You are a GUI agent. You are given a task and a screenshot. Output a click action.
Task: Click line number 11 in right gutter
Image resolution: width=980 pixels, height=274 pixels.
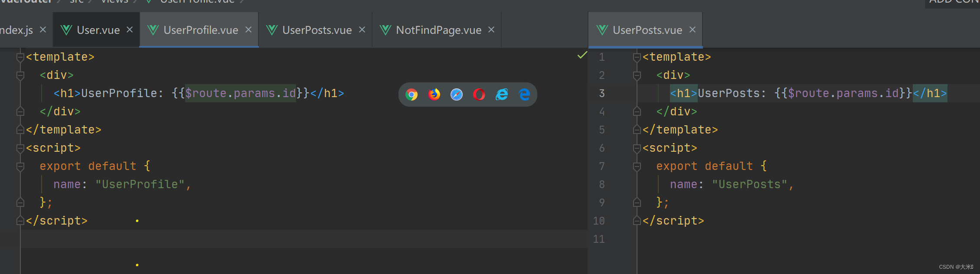[599, 239]
